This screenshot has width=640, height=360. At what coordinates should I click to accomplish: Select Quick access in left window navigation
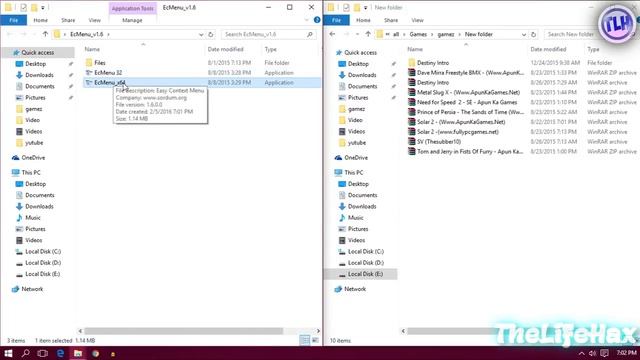38,53
